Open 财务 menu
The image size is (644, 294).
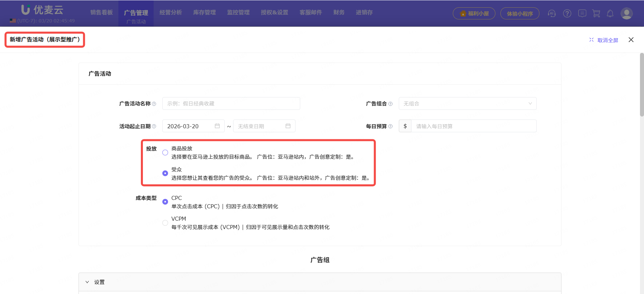(339, 12)
